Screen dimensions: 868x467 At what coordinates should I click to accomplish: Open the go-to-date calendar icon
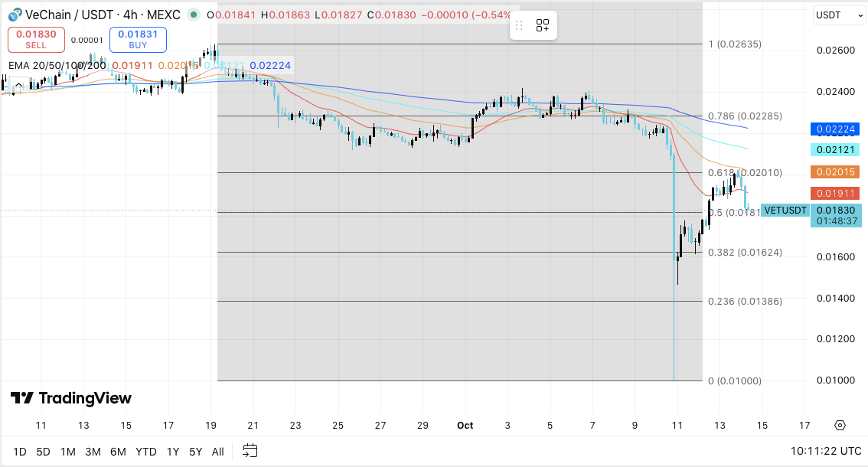(x=250, y=451)
